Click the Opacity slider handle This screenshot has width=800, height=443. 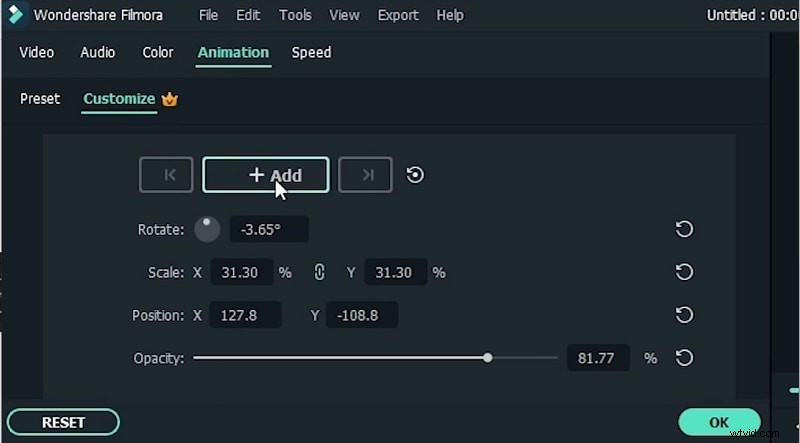(488, 357)
